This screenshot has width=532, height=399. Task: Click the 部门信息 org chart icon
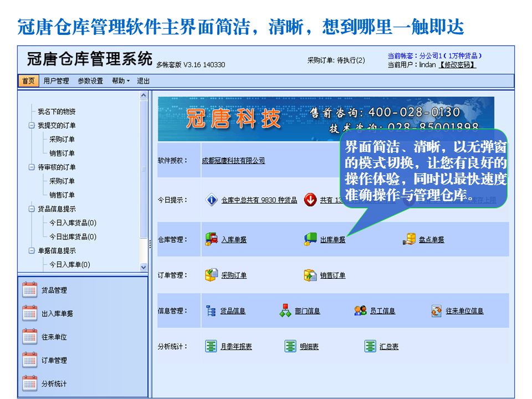(x=285, y=310)
